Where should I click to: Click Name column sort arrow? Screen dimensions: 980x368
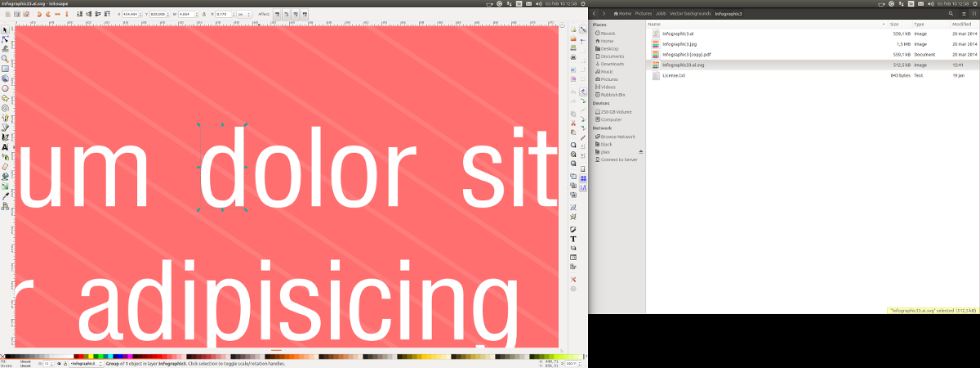(x=884, y=25)
